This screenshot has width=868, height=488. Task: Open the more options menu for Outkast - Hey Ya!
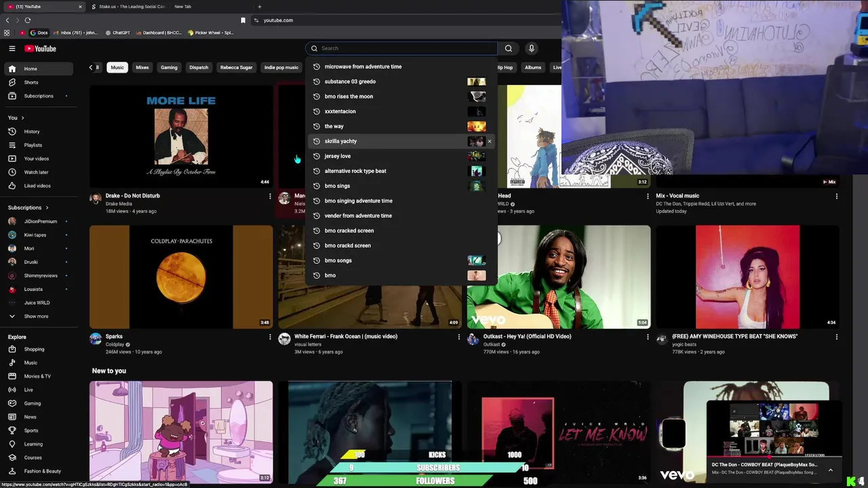pyautogui.click(x=648, y=337)
